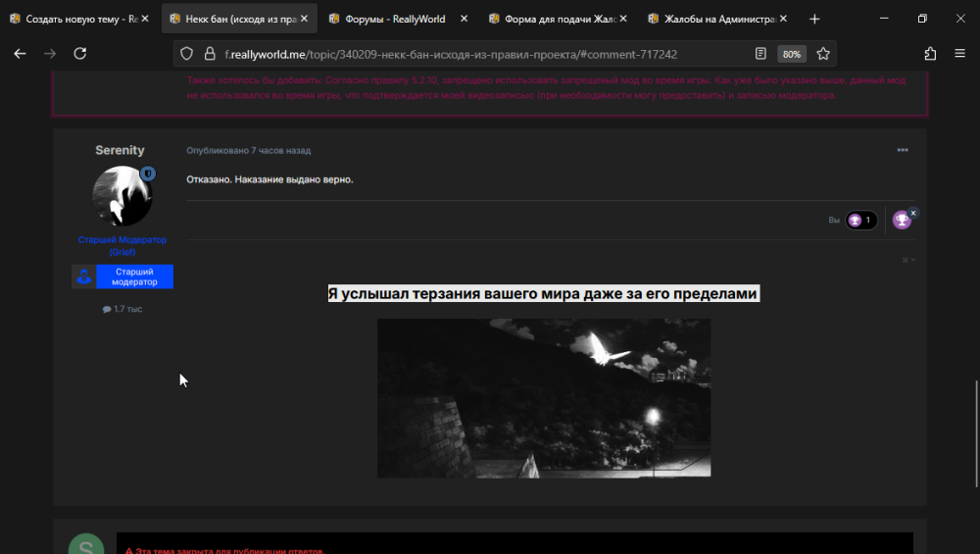Open Serenity's profile via username
This screenshot has width=980, height=554.
coord(120,150)
